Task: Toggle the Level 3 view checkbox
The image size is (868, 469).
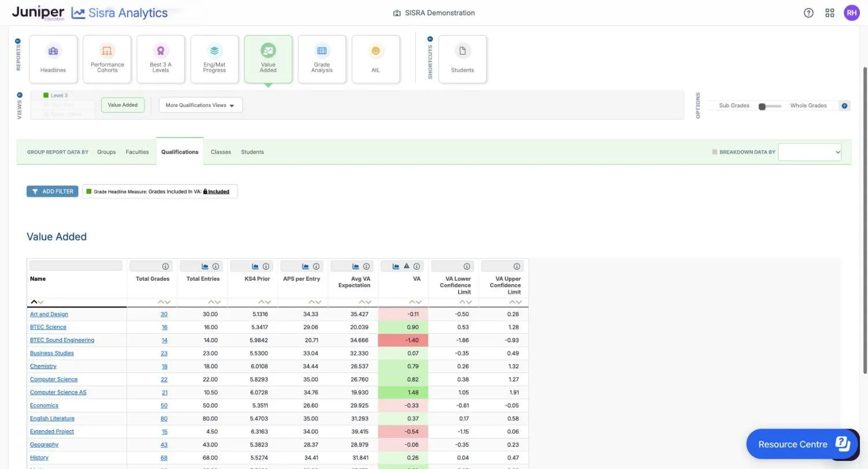Action: (46, 95)
